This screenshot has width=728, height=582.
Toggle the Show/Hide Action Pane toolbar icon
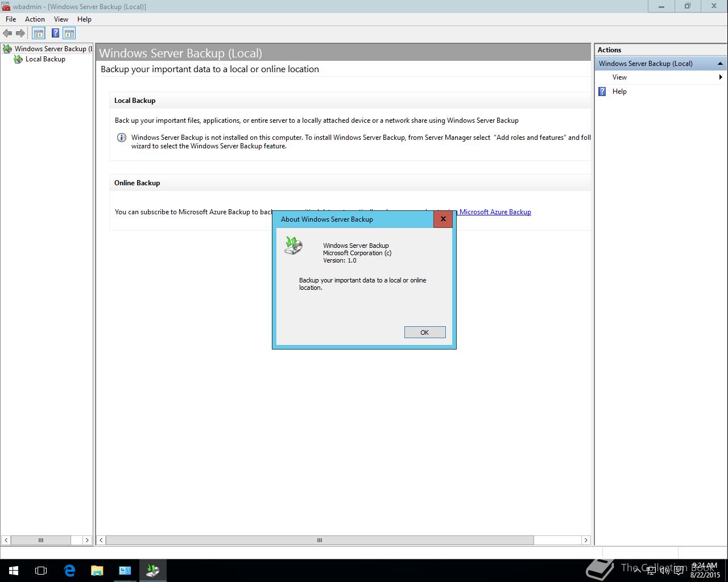coord(69,34)
